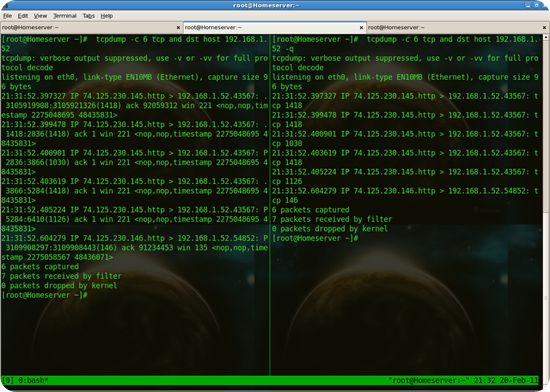Open the Terminal menu

coord(65,16)
